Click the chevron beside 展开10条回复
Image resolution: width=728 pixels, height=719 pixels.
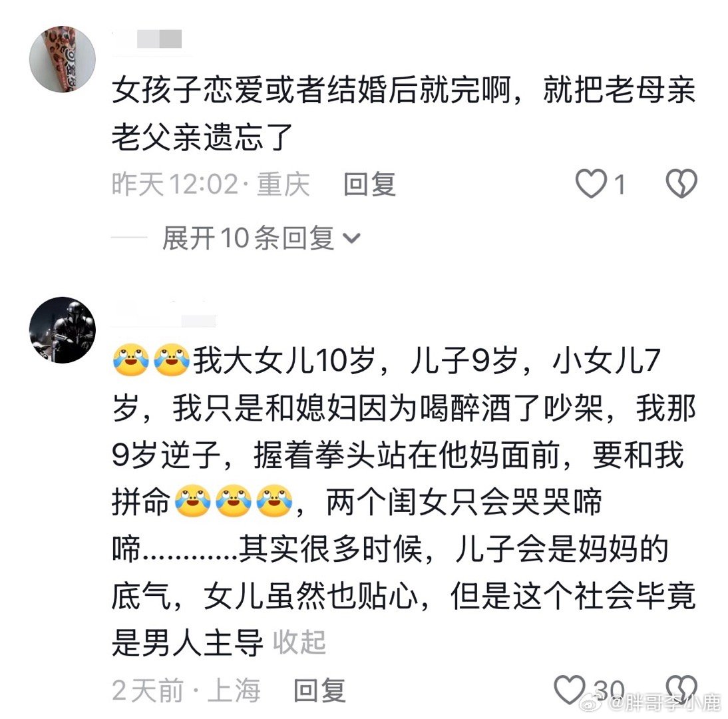pos(351,238)
